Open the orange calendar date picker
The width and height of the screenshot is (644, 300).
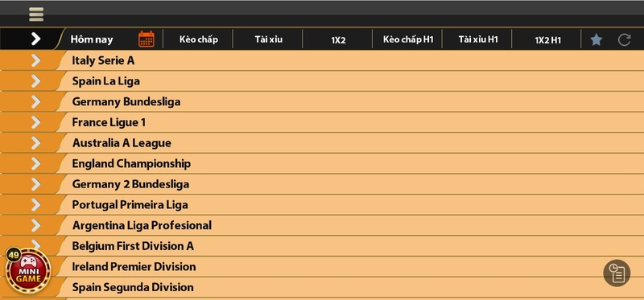pos(147,39)
